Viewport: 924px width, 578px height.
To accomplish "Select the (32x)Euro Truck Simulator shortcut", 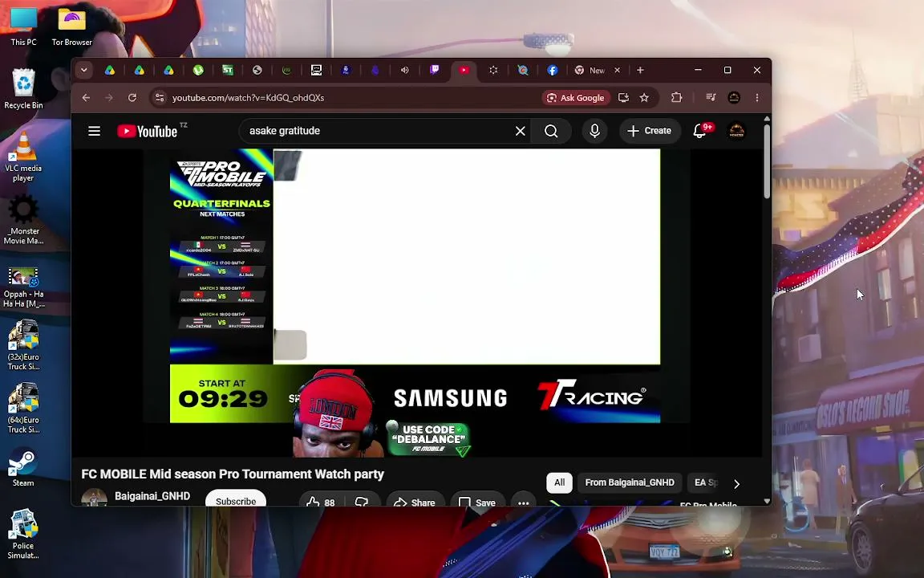I will click(x=23, y=345).
